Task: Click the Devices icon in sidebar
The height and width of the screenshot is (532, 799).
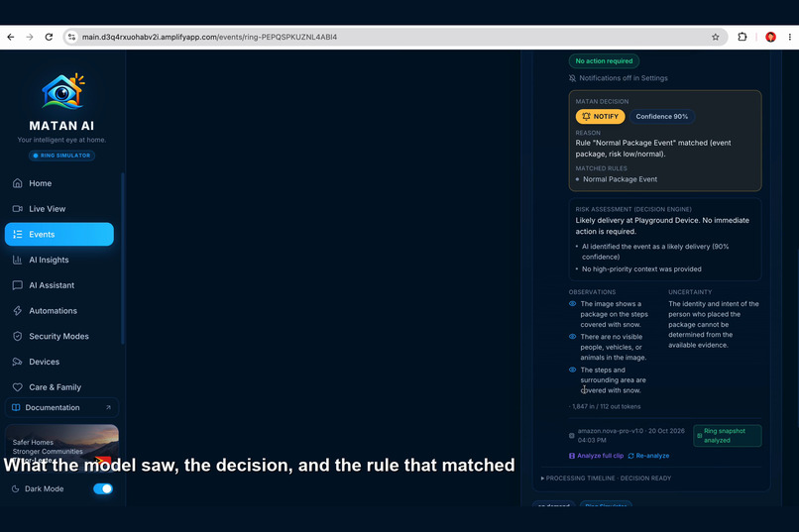Action: (x=17, y=362)
